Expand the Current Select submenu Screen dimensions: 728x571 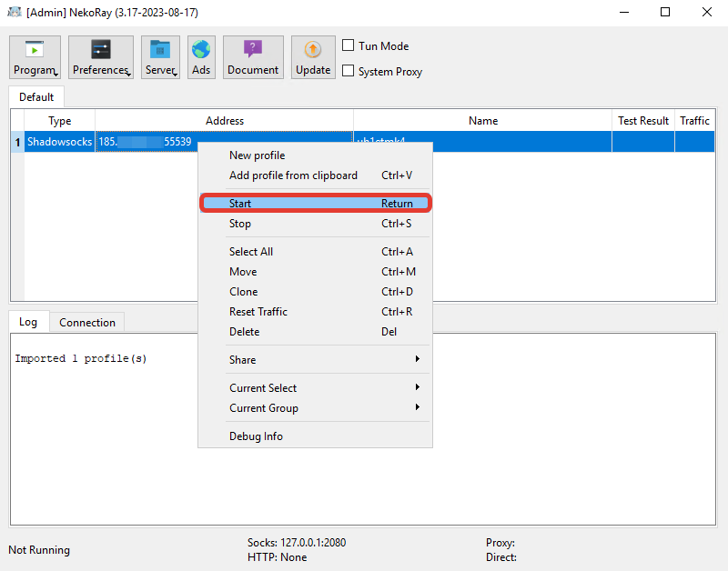315,387
